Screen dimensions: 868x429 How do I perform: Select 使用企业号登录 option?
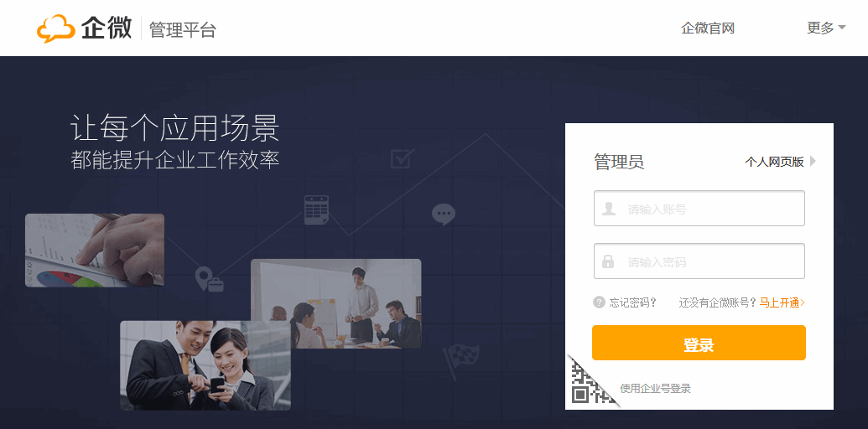pos(656,389)
